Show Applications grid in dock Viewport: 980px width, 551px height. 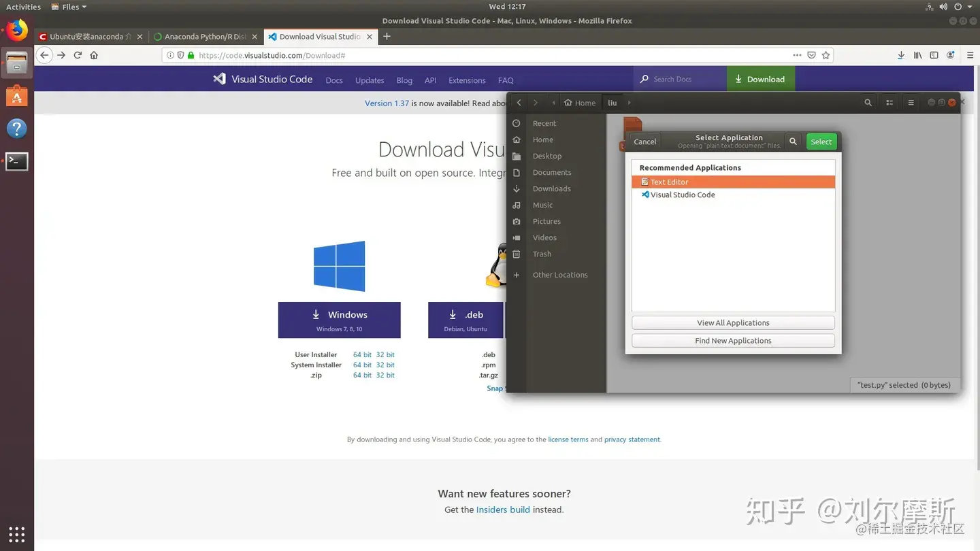[17, 534]
